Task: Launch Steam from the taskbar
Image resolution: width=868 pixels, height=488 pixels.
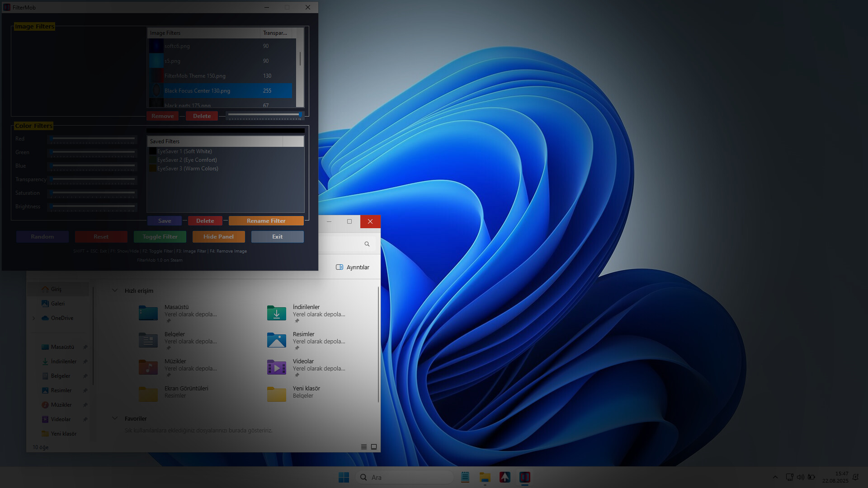Action: [505, 477]
